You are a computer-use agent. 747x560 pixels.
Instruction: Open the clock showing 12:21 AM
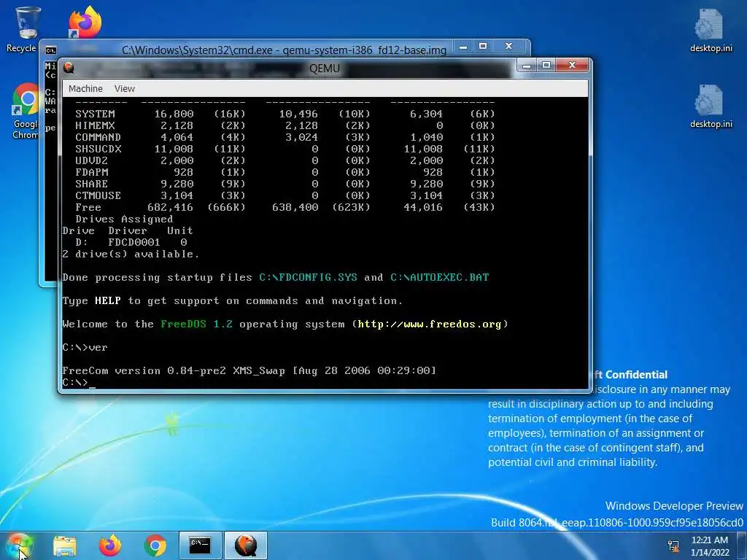pyautogui.click(x=710, y=545)
